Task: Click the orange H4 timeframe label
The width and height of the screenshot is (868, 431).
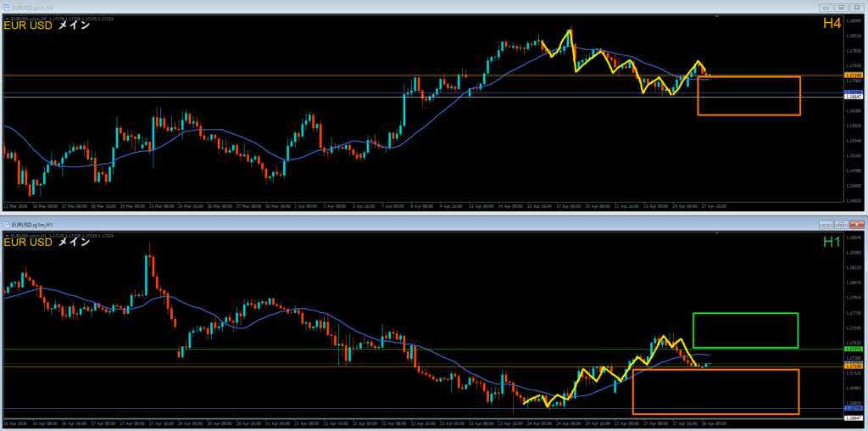Action: [832, 25]
